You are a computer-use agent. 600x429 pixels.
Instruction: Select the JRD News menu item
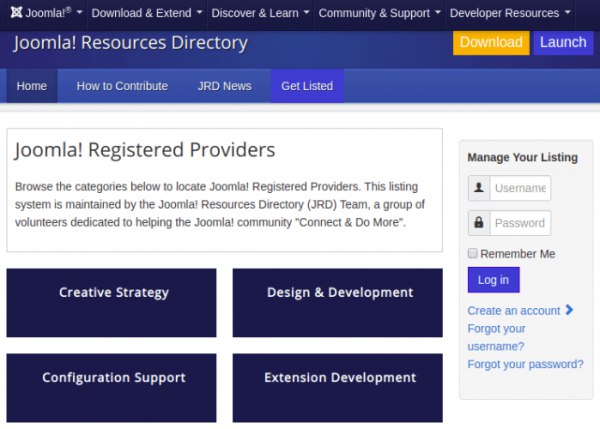coord(225,86)
